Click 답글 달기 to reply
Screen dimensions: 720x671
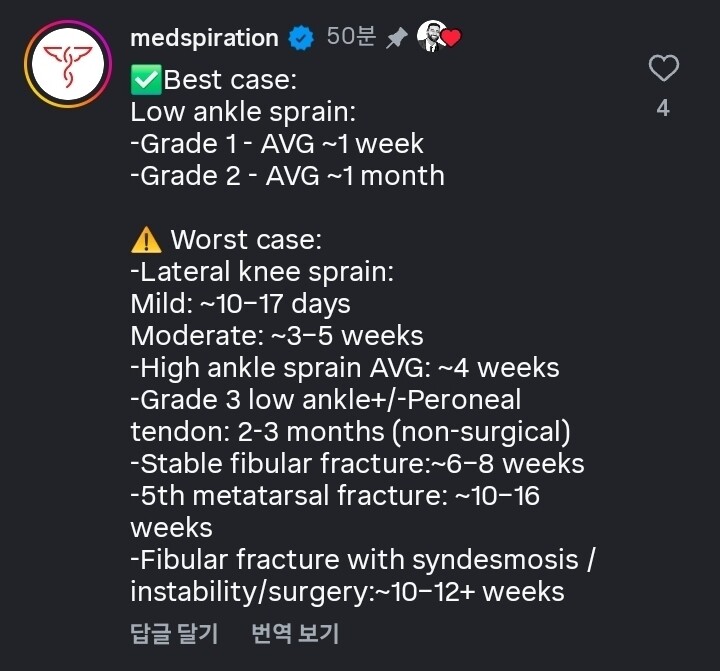tap(174, 633)
